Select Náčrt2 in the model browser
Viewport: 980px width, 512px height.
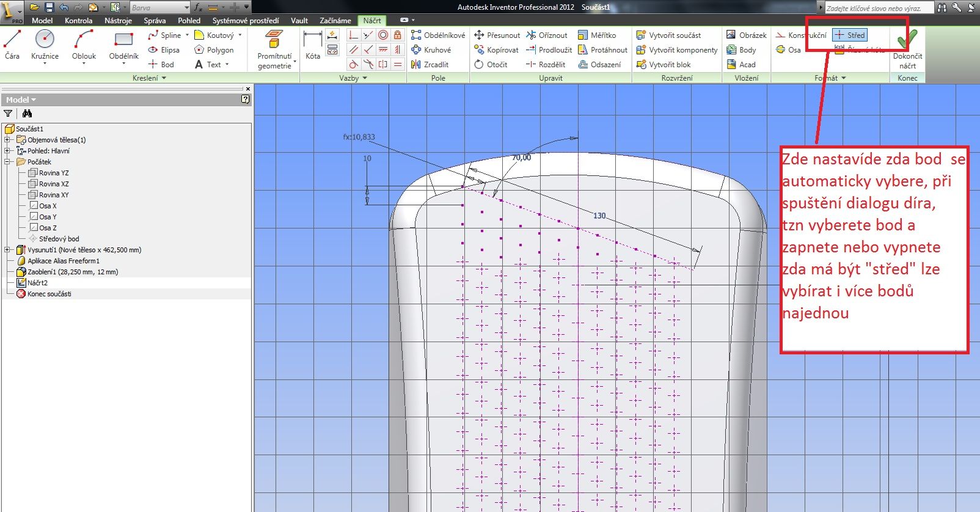point(37,283)
